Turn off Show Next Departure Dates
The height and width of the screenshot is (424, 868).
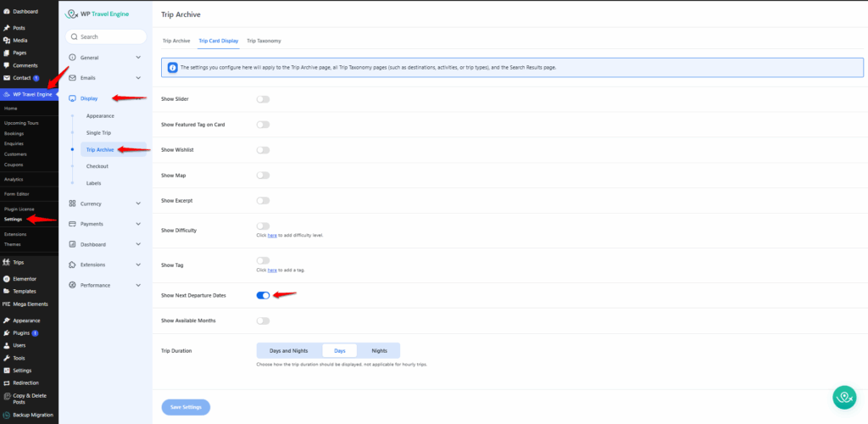coord(263,295)
